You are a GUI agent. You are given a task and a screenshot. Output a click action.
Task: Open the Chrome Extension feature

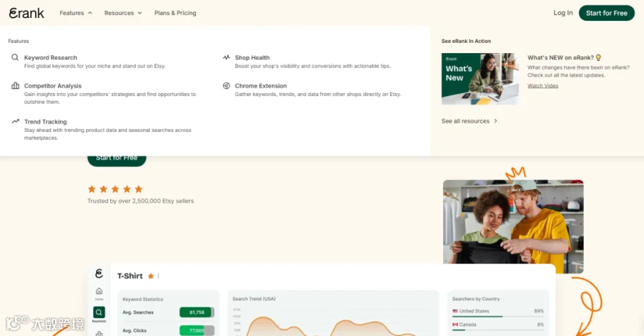click(260, 86)
